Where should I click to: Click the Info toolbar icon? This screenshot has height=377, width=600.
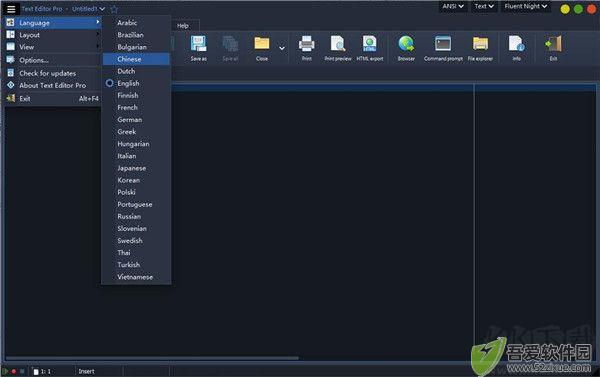516,48
